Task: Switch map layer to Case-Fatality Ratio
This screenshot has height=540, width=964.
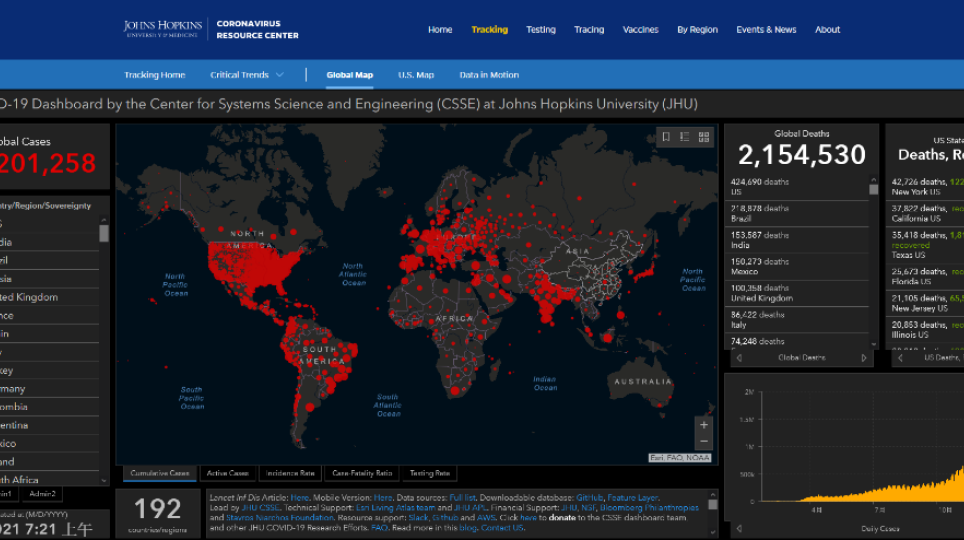Action: (361, 473)
